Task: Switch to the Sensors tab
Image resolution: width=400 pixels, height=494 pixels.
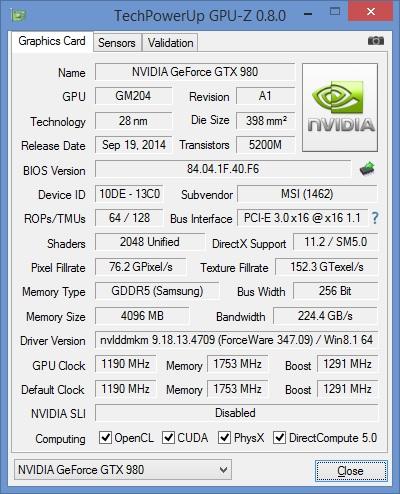Action: [x=117, y=43]
